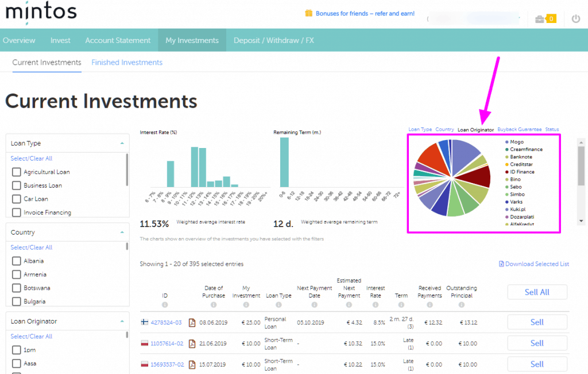The width and height of the screenshot is (588, 374).
Task: Switch to the Finished Investments tab
Action: [126, 61]
